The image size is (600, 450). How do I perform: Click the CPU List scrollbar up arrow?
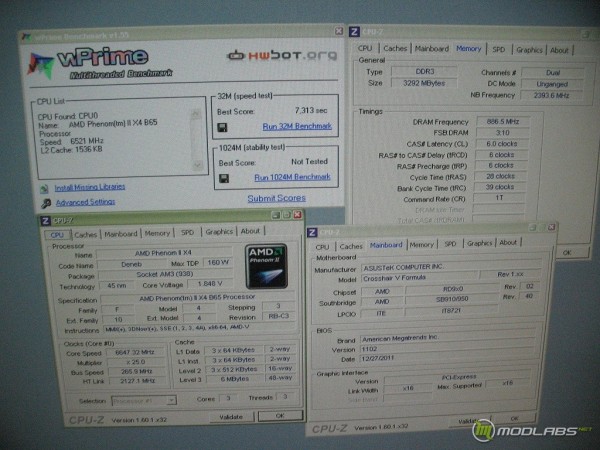(x=196, y=113)
